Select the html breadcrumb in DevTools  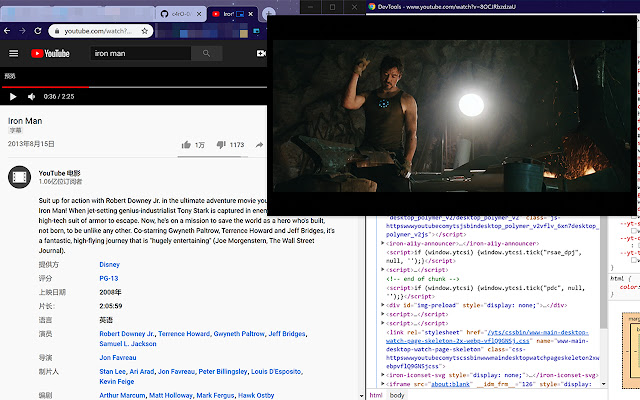pos(376,394)
